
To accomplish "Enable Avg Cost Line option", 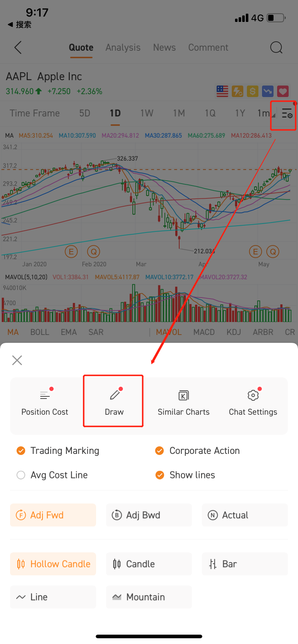I will 21,475.
